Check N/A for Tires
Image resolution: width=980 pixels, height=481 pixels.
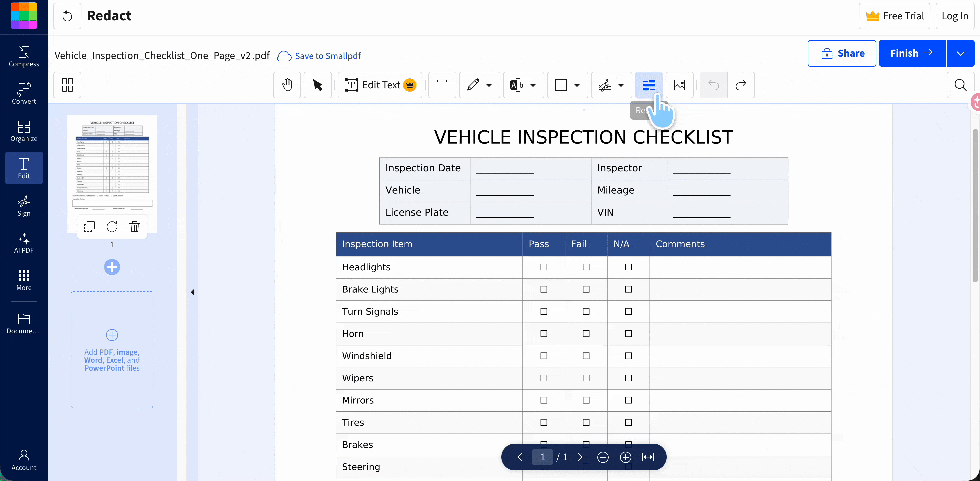pyautogui.click(x=628, y=422)
